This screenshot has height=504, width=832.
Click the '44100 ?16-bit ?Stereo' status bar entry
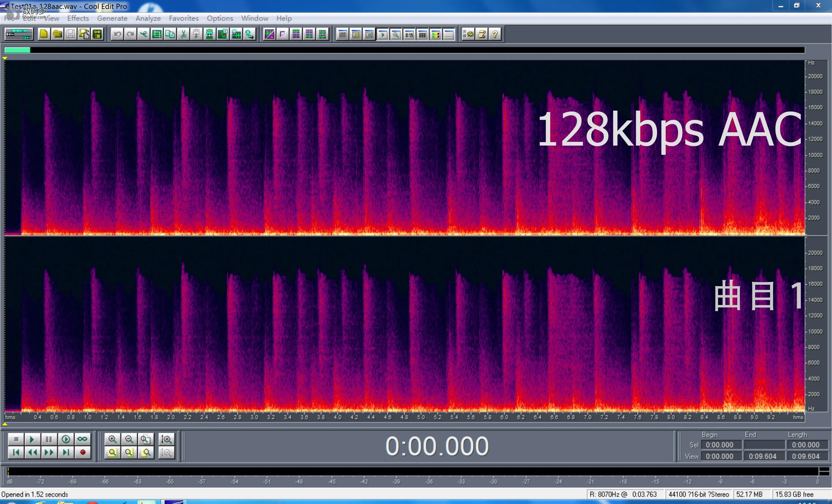[699, 494]
